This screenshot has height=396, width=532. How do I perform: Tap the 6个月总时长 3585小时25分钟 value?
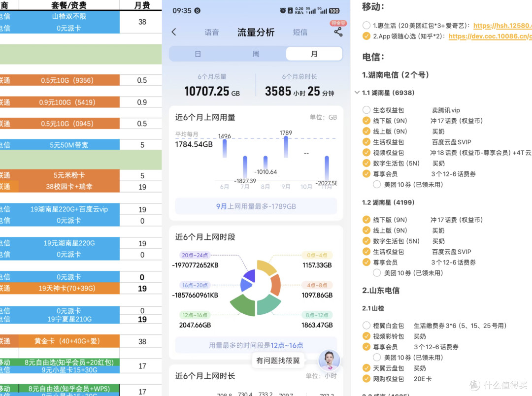[x=299, y=91]
